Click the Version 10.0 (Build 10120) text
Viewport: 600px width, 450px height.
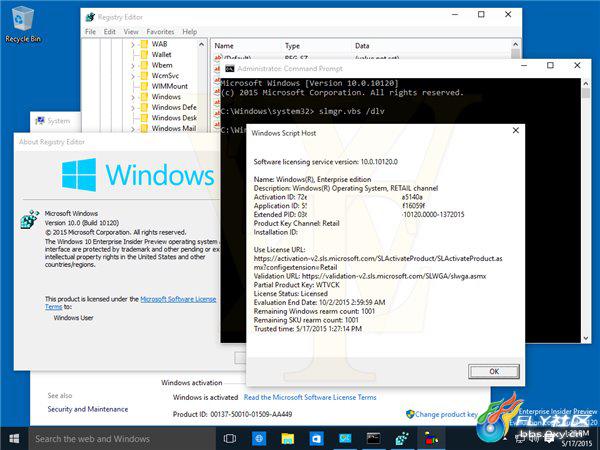(82, 223)
